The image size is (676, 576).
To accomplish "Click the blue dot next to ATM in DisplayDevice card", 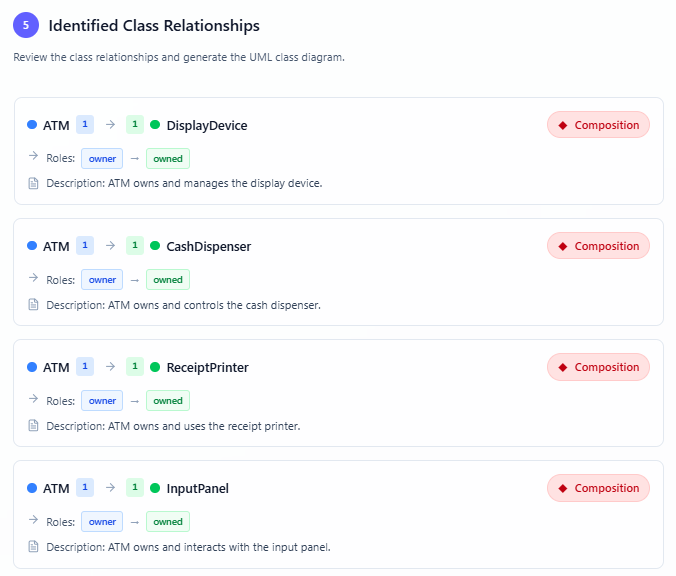I will pyautogui.click(x=32, y=125).
